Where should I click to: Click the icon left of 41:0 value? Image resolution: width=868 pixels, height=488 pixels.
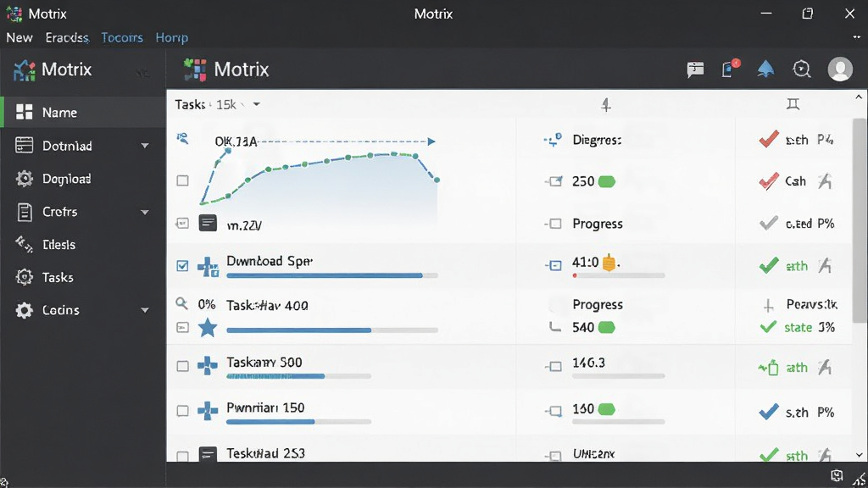click(553, 265)
